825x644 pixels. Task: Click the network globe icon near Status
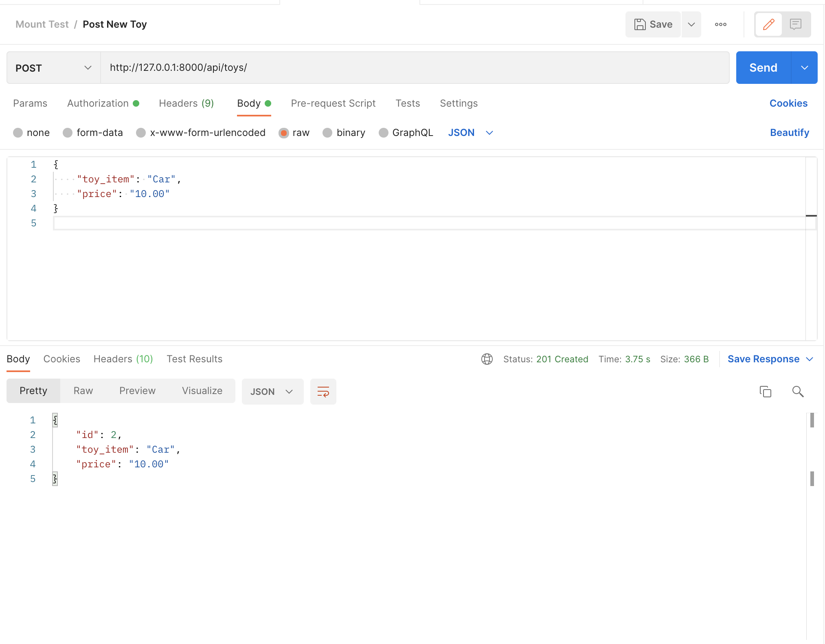[x=487, y=359]
